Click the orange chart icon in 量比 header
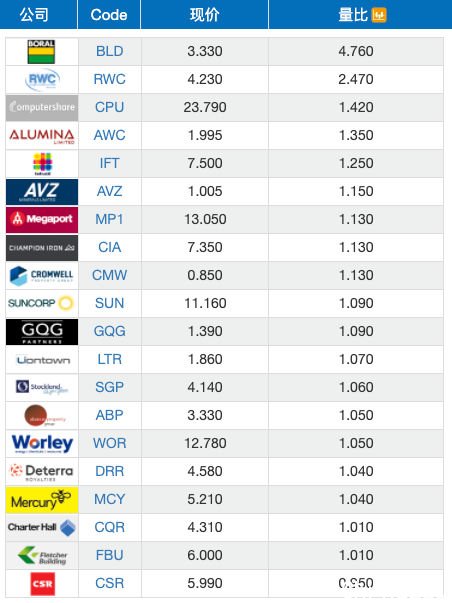Screen dimensions: 452x603 tap(379, 15)
